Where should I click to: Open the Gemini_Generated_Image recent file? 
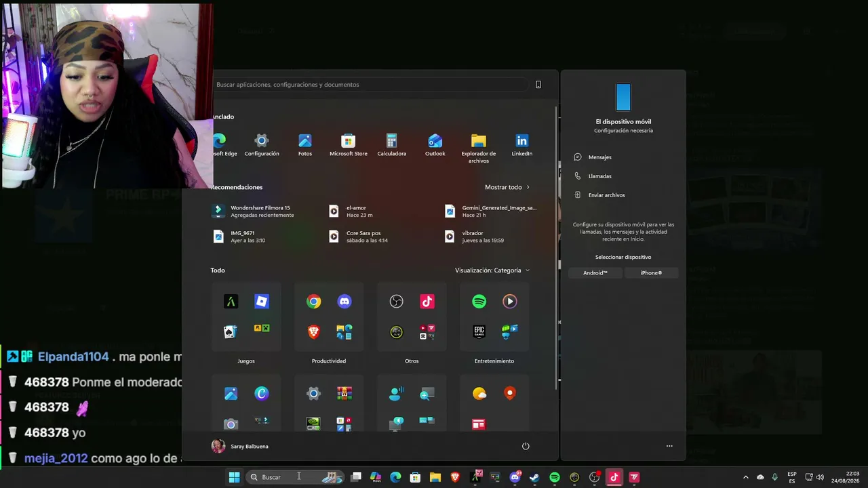point(490,211)
